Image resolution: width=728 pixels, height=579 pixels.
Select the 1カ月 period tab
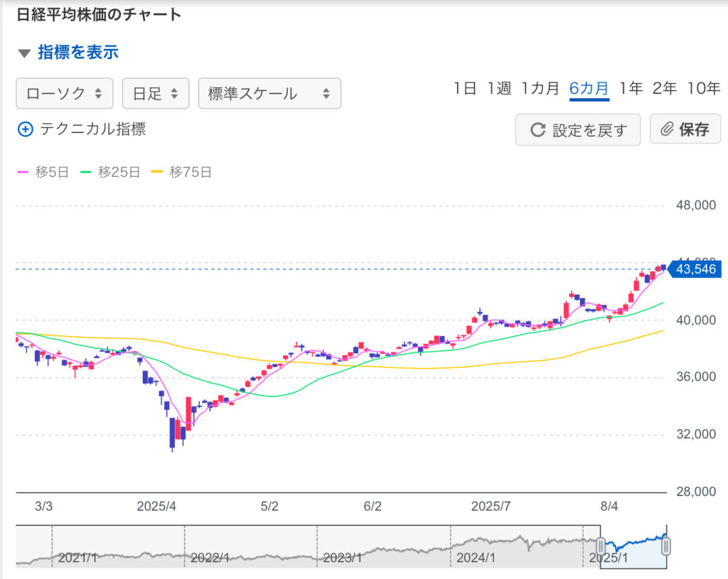click(x=540, y=87)
